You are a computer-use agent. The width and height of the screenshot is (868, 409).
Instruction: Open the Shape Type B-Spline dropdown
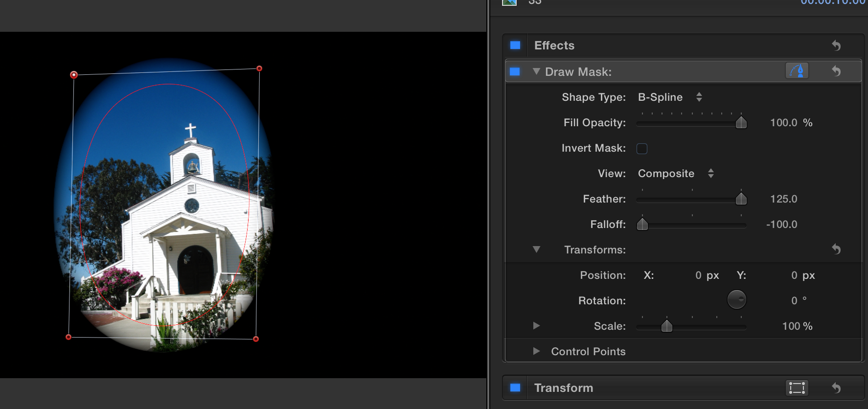(x=670, y=97)
